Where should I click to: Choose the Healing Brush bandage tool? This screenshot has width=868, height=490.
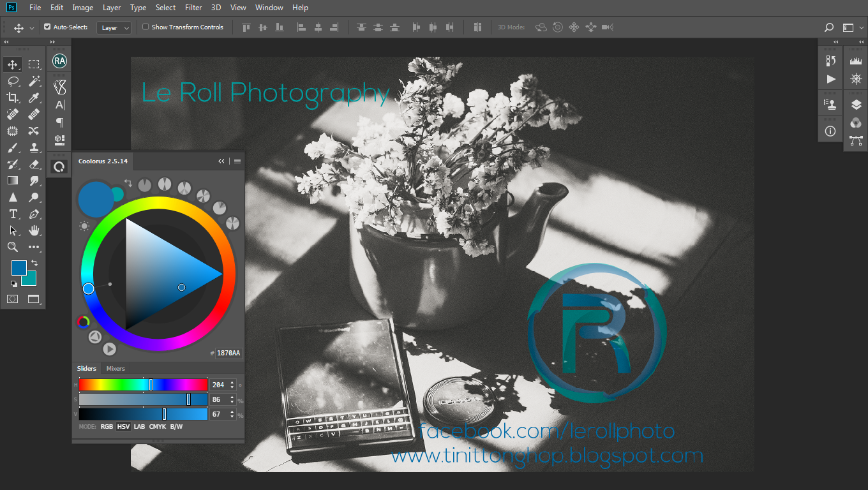tap(34, 114)
